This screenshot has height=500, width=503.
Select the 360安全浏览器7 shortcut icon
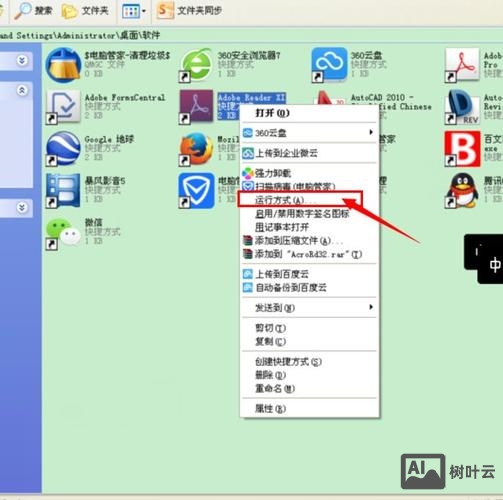197,65
